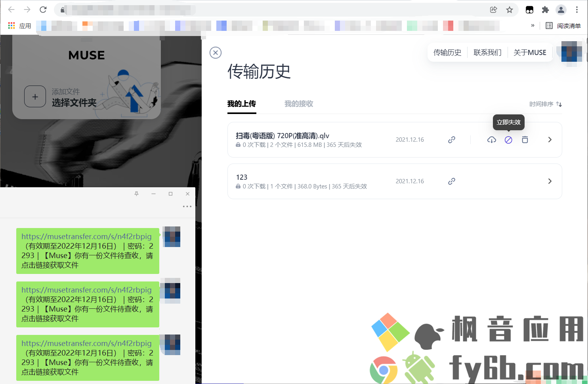588x384 pixels.
Task: Open the browser extensions puzzle icon
Action: (546, 10)
